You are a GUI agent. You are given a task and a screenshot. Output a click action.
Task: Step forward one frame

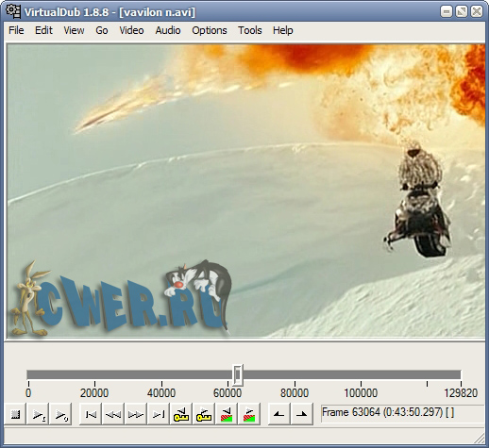[136, 414]
